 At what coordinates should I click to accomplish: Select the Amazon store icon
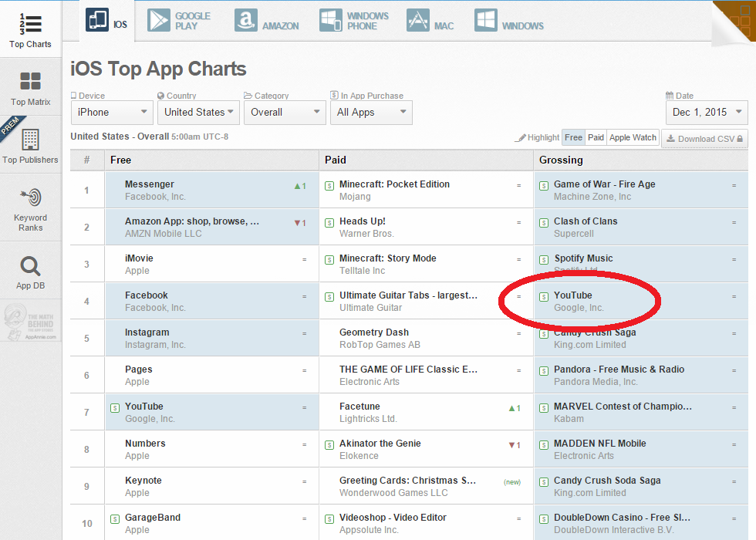pos(247,20)
